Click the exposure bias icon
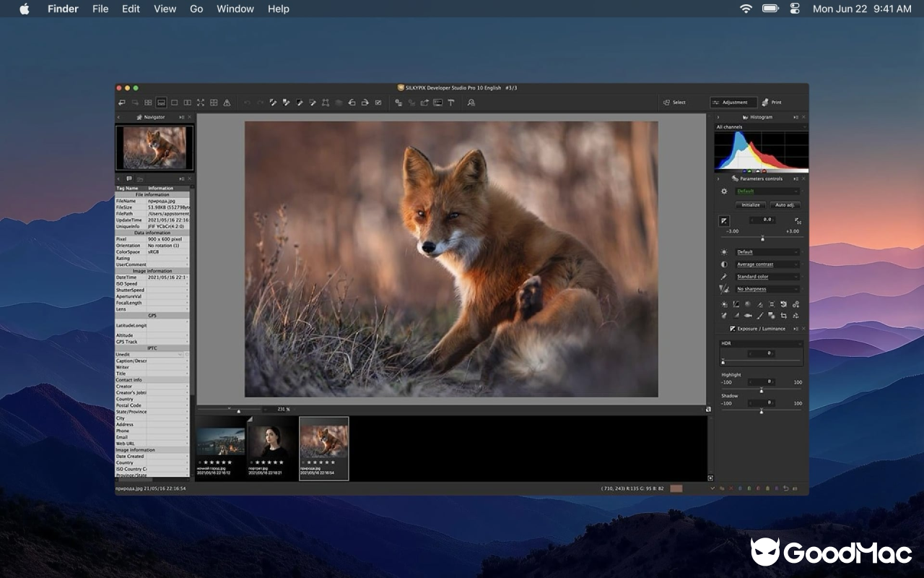 pos(724,220)
